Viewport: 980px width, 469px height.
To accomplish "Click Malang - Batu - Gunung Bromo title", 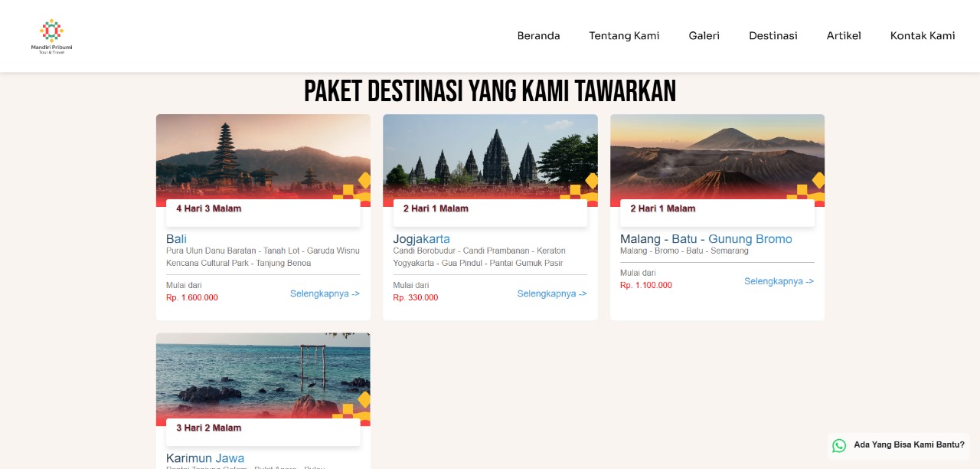I will pyautogui.click(x=706, y=239).
